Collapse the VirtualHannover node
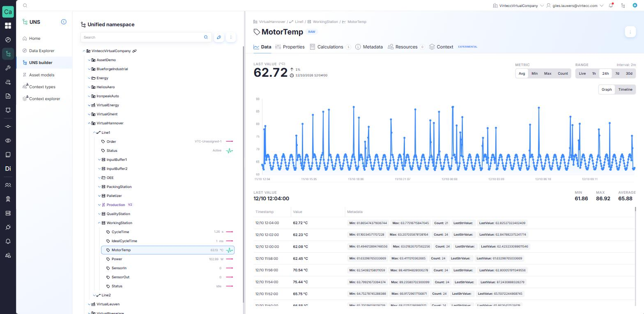Screen dimensions: 644x314 pos(89,123)
